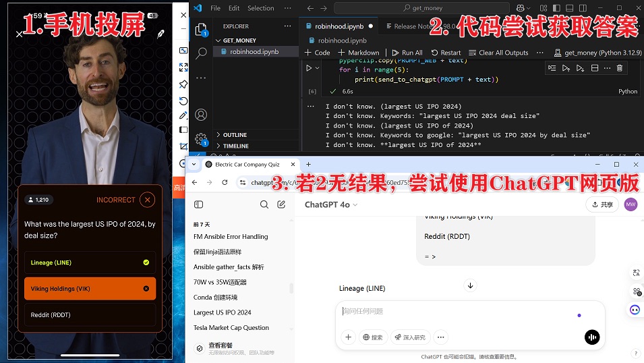Collapse the ChatGPT sidebar

(198, 204)
